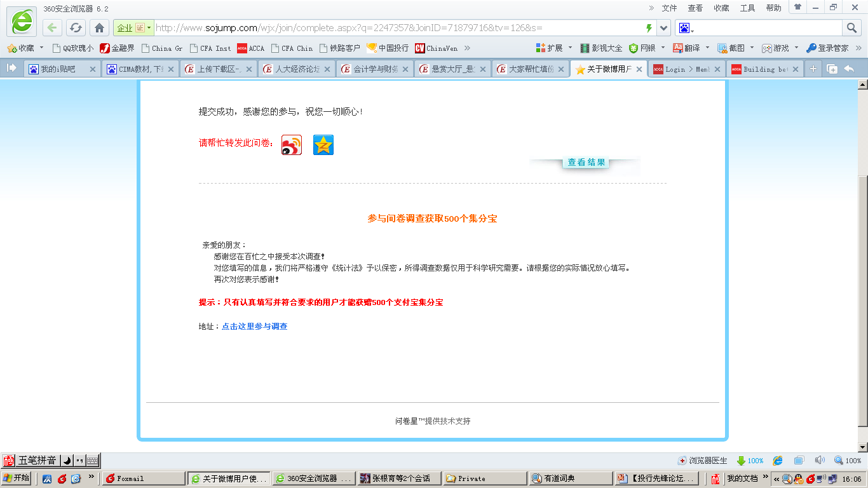Screen dimensions: 868x488
Task: Switch to the 悬赏大厅 tab
Action: 453,69
